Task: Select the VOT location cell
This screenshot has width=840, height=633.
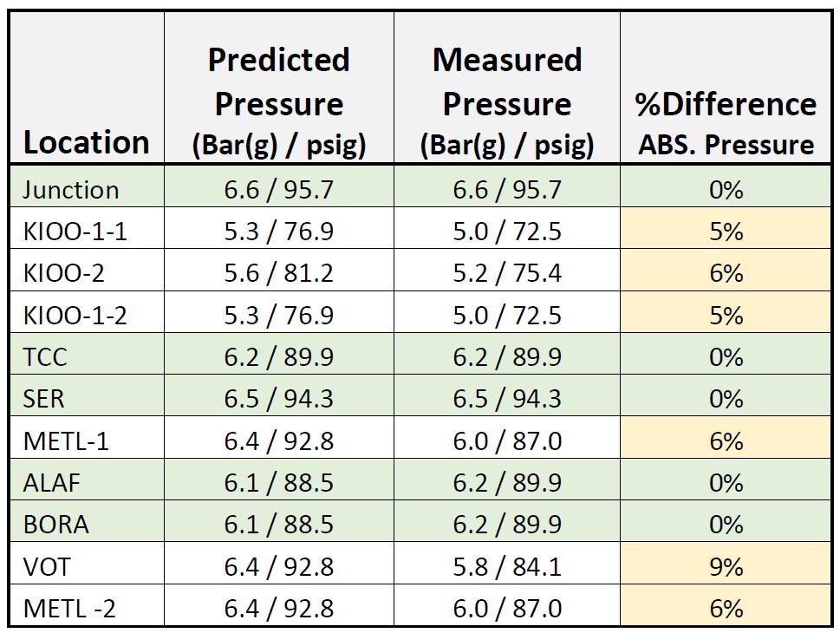Action: click(47, 566)
